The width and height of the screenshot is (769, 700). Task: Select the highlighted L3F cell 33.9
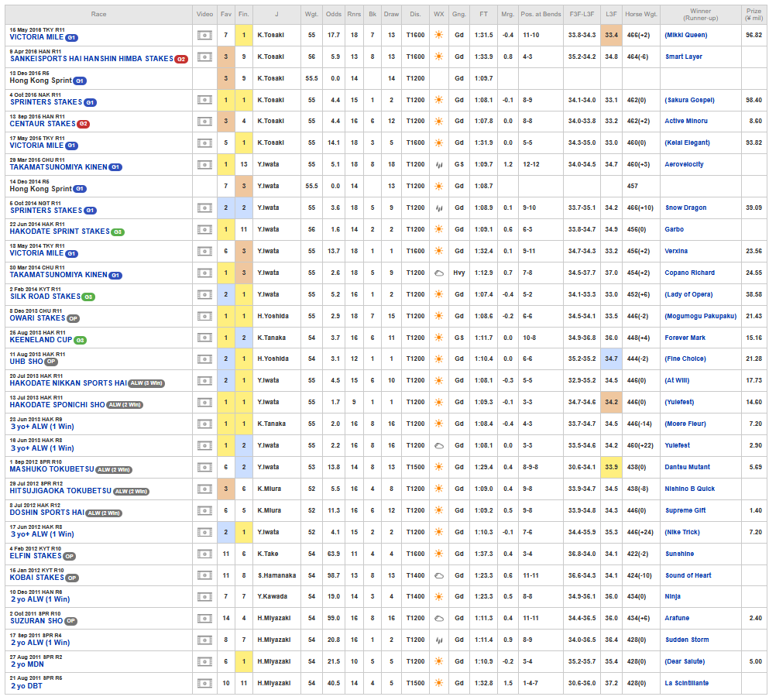(611, 468)
